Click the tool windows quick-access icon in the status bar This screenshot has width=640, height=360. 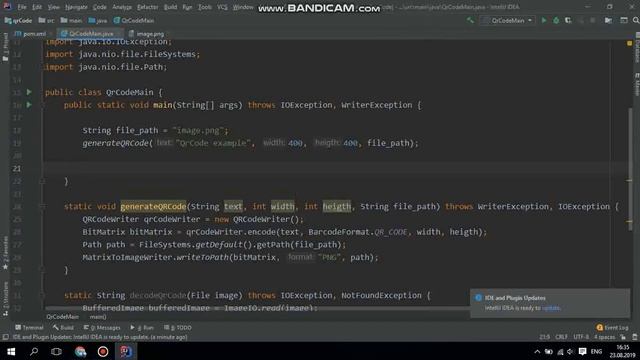click(x=5, y=337)
